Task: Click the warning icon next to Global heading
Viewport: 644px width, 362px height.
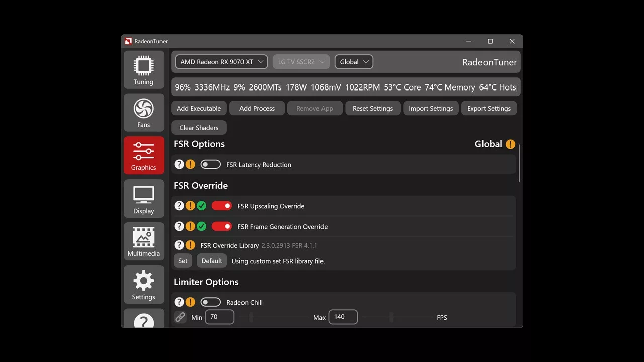Action: (x=511, y=144)
